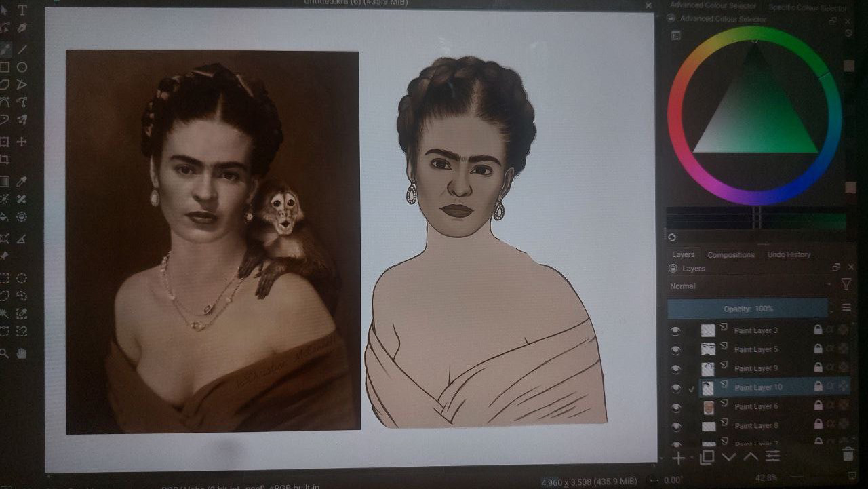Switch to the Layers tab

click(x=683, y=255)
